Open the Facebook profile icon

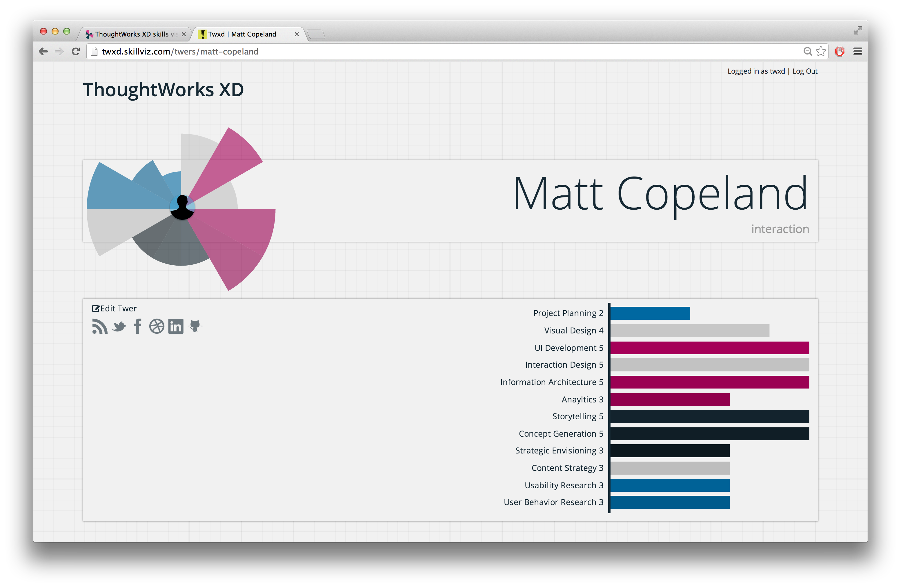tap(138, 326)
